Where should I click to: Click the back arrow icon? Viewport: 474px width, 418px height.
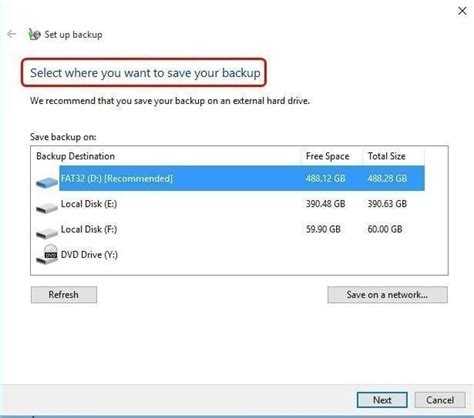tap(12, 34)
